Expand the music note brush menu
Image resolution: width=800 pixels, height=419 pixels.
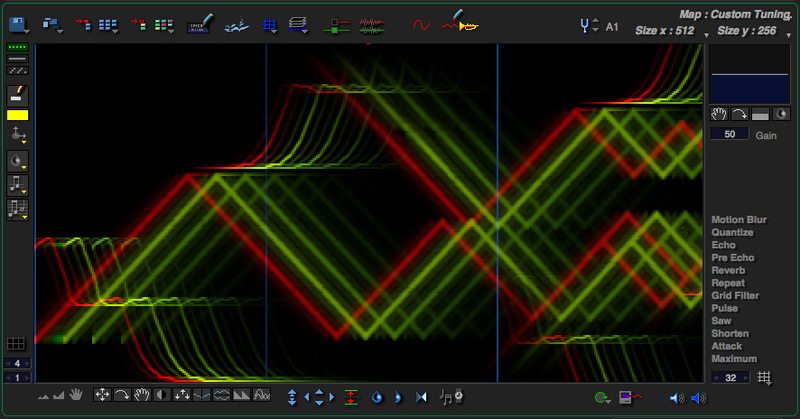pos(17,185)
